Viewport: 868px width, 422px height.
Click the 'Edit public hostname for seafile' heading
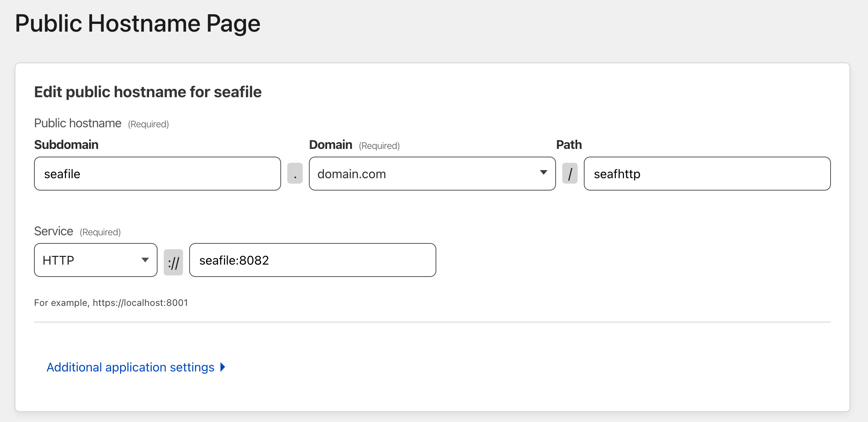[x=148, y=92]
